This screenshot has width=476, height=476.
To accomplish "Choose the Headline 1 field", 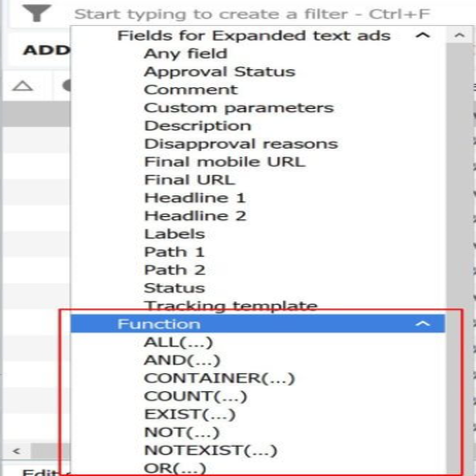I will point(195,198).
